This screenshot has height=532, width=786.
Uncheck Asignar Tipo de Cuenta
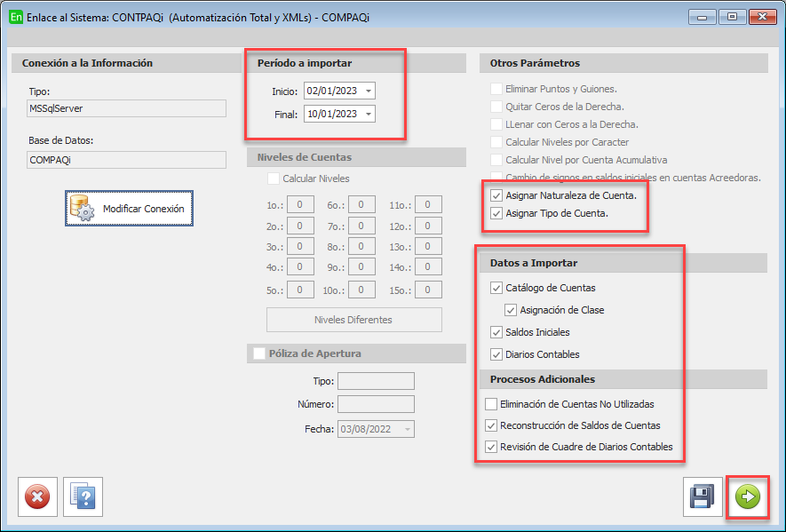pyautogui.click(x=496, y=213)
